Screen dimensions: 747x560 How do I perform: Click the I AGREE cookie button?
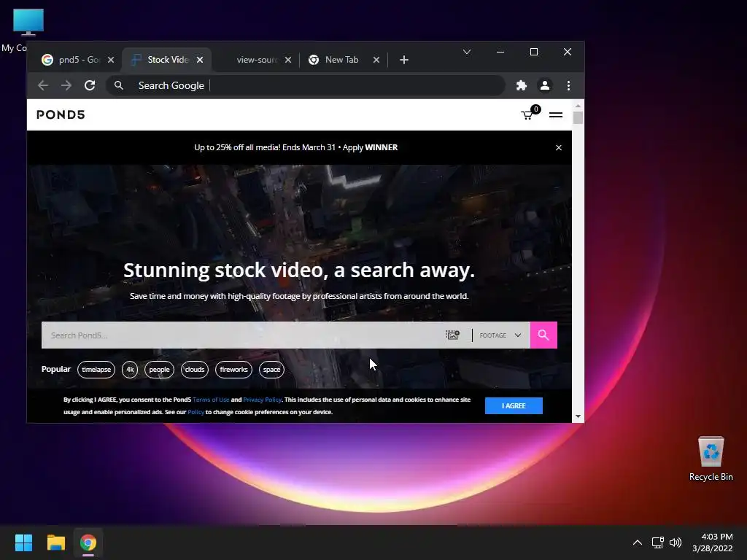[x=514, y=405]
